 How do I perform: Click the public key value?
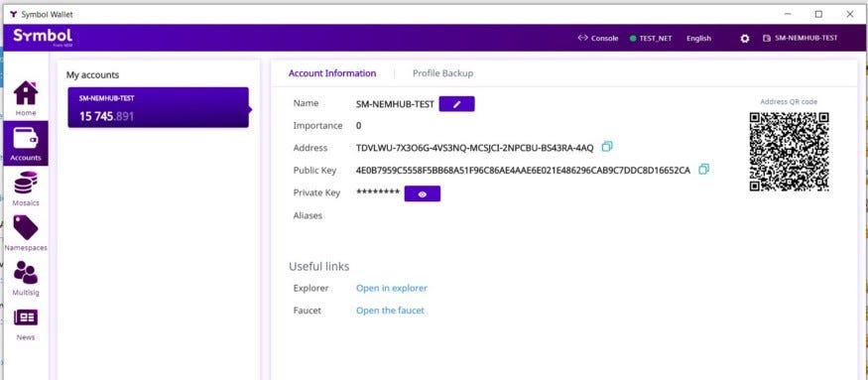pyautogui.click(x=523, y=170)
